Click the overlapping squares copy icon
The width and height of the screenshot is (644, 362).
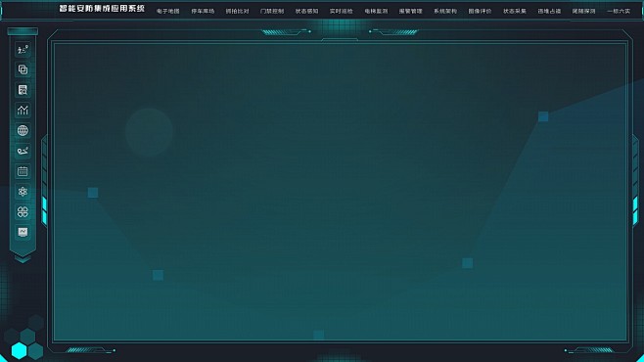pyautogui.click(x=23, y=69)
